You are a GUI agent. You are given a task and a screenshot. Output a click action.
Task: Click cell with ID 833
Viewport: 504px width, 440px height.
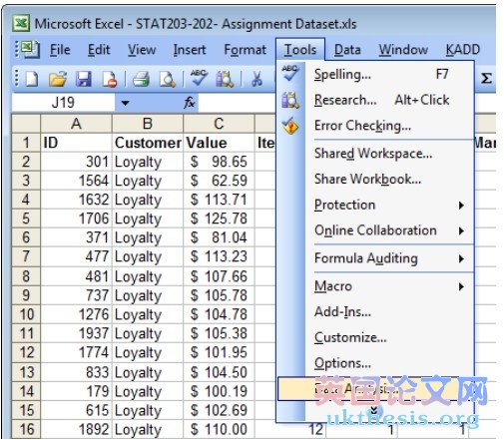(x=76, y=372)
